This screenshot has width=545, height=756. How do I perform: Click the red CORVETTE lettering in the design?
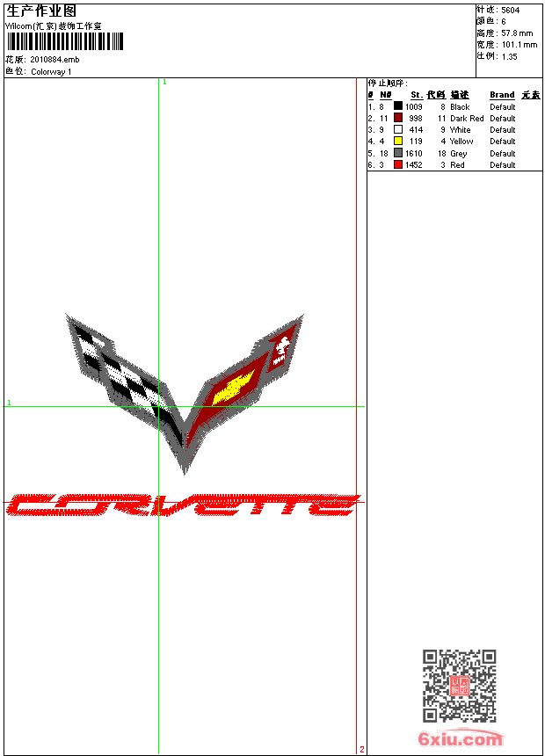point(184,505)
